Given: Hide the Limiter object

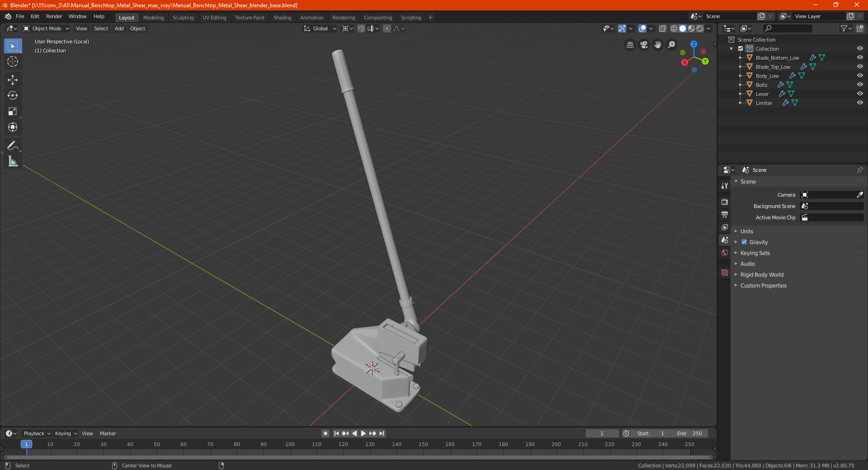Looking at the screenshot, I should click(859, 103).
